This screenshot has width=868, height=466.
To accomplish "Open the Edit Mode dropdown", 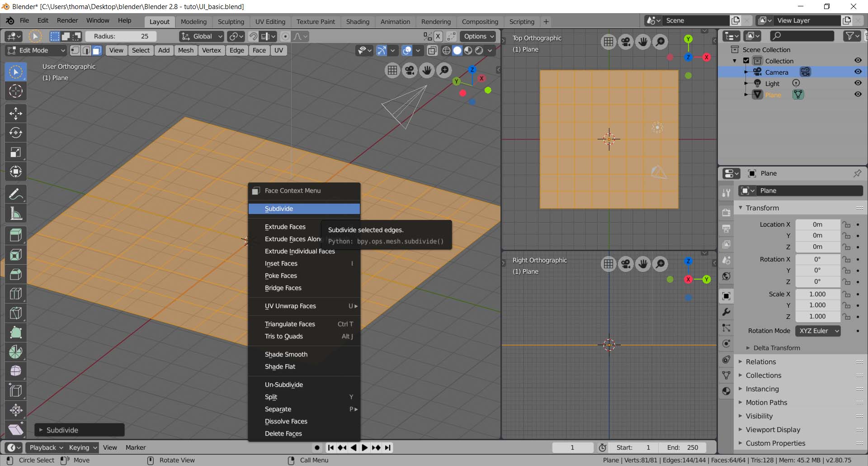I will 36,50.
